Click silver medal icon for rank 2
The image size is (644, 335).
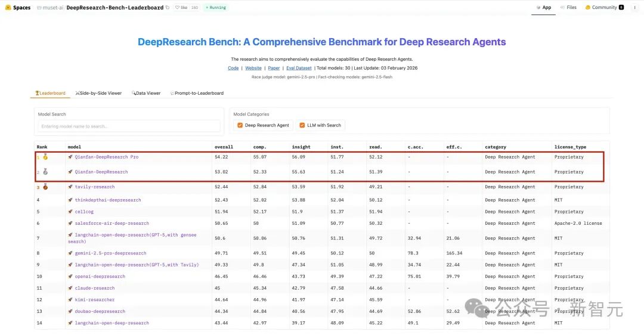point(45,172)
